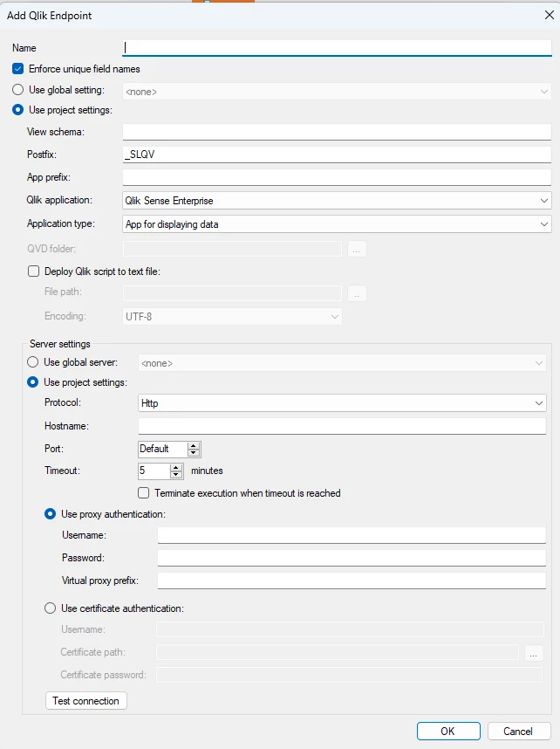Select the Use global setting radio button
The height and width of the screenshot is (749, 560).
click(17, 90)
